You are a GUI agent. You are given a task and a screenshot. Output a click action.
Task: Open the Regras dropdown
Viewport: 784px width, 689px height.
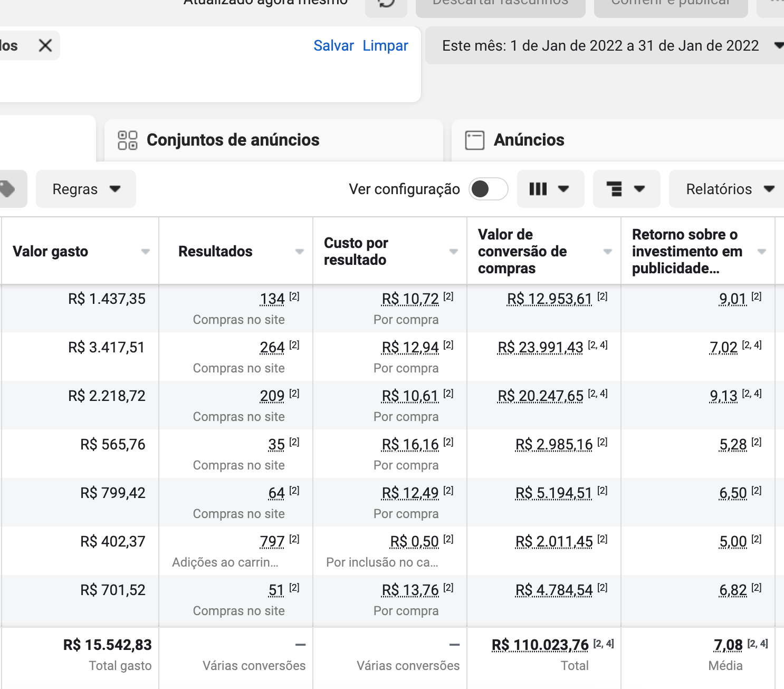click(86, 189)
